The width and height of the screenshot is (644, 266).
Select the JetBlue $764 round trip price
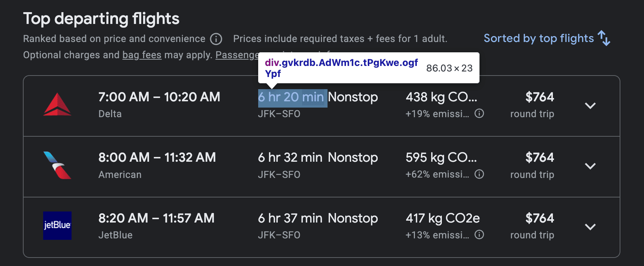pos(540,218)
